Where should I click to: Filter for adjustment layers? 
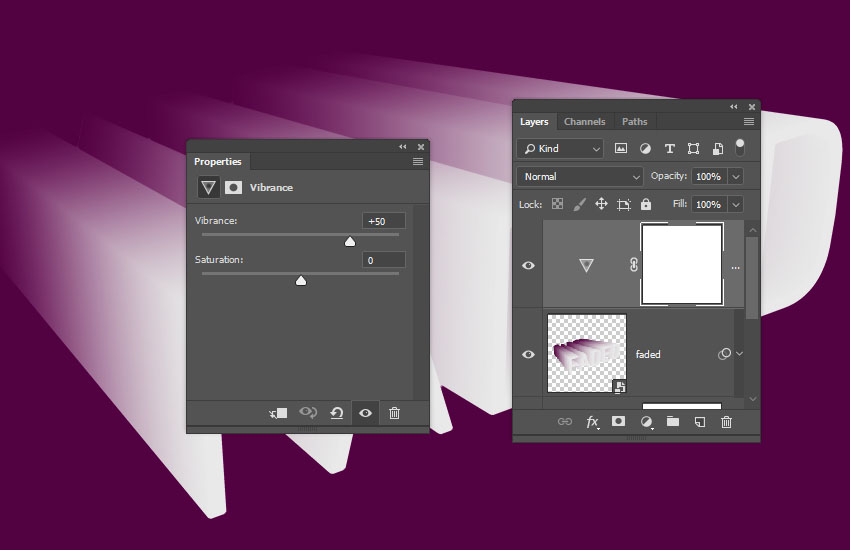[645, 148]
